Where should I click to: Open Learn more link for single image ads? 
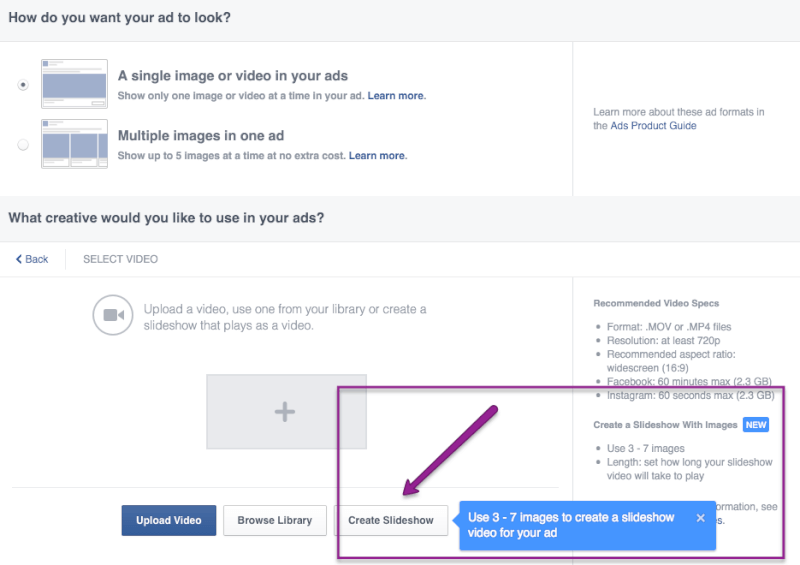coord(396,96)
